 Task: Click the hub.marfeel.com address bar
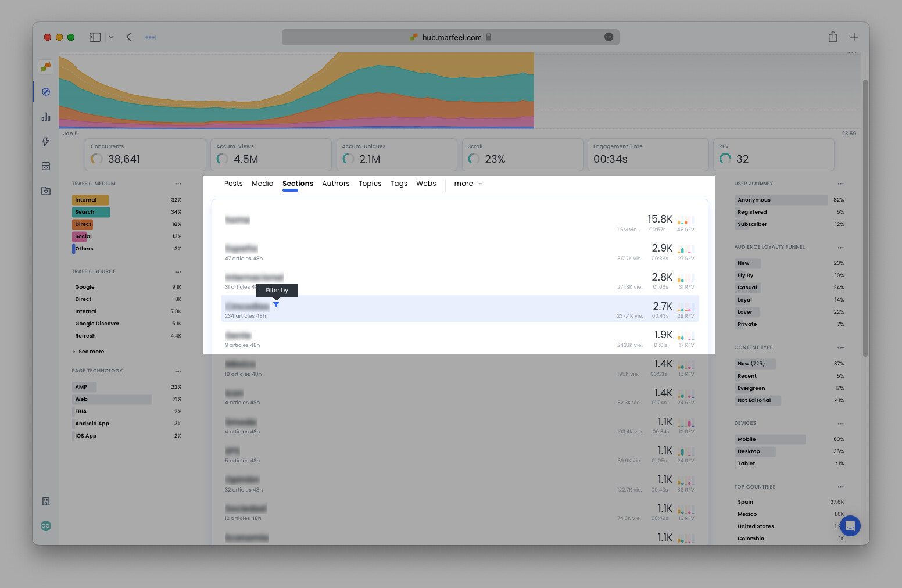pos(450,37)
